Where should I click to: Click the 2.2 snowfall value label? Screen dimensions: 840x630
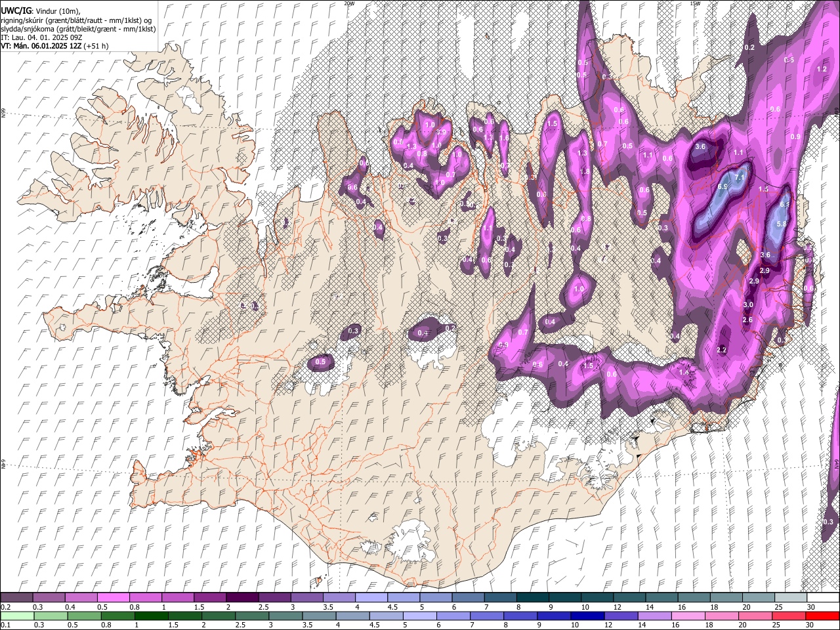(722, 350)
